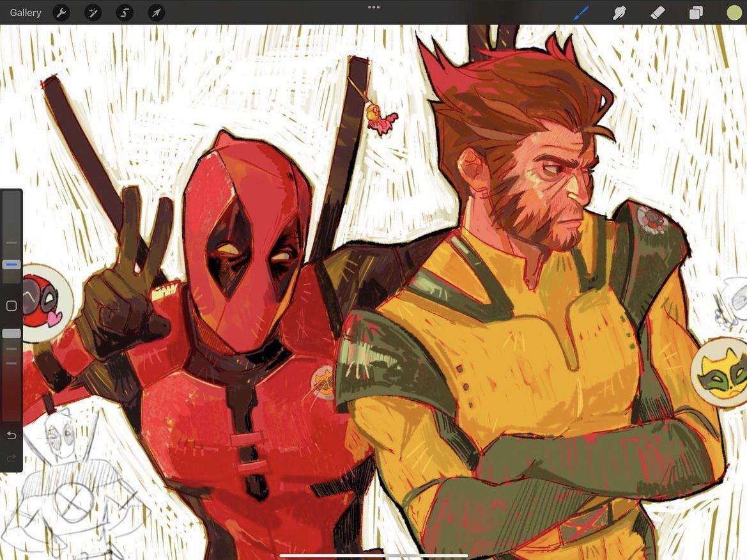Click the brush opacity slider handle
The width and height of the screenshot is (747, 560).
point(12,334)
